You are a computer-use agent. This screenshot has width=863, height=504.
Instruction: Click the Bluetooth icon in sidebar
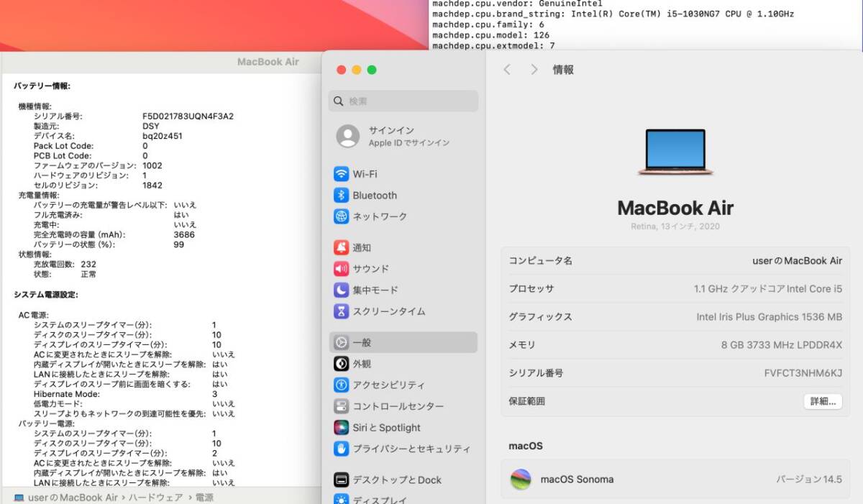click(341, 196)
